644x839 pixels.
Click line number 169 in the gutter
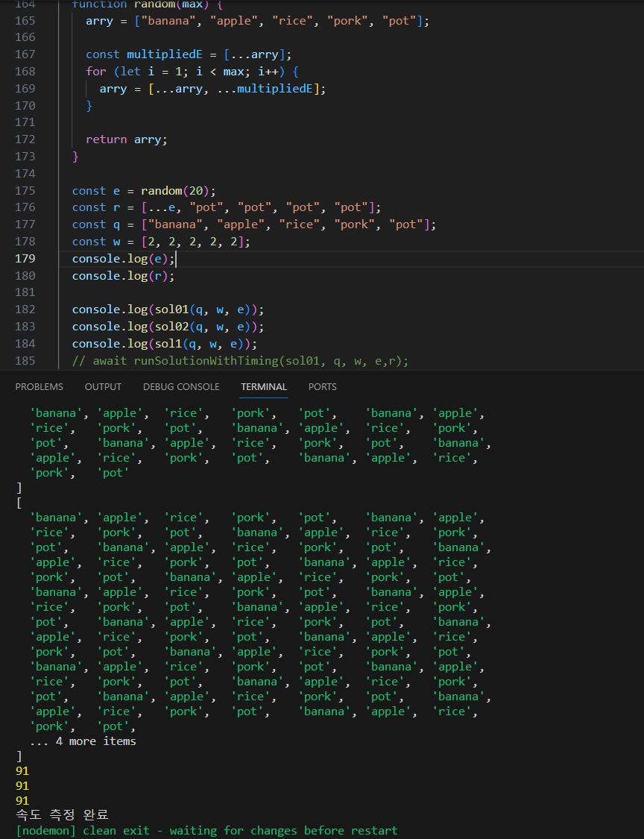(25, 88)
